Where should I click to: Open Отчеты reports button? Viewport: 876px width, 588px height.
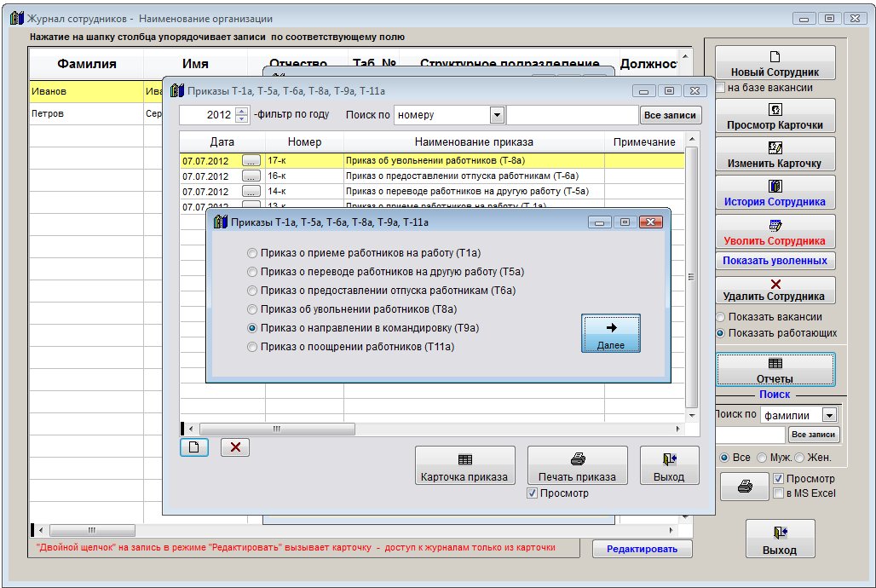[775, 370]
